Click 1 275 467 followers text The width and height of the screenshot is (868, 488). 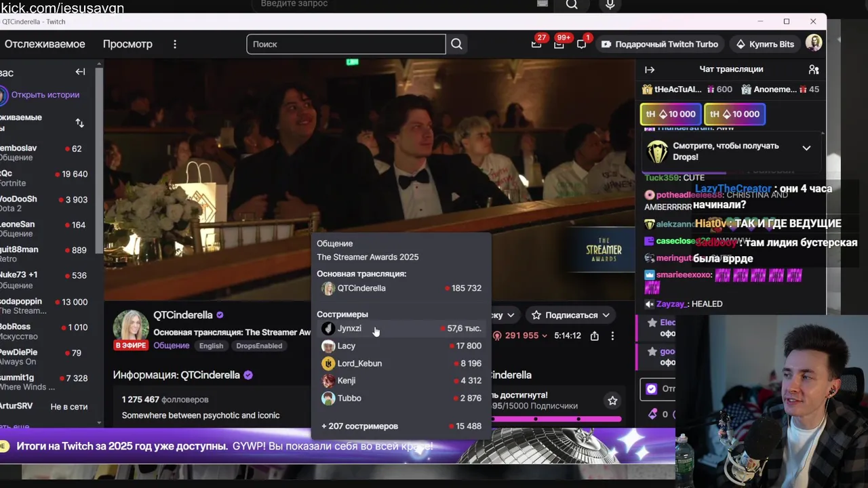[165, 400]
